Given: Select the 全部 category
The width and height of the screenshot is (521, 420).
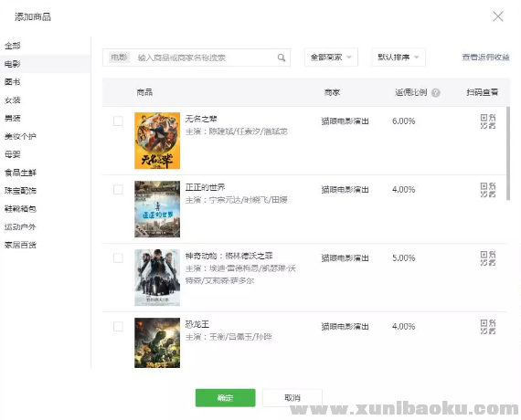Looking at the screenshot, I should (x=13, y=46).
